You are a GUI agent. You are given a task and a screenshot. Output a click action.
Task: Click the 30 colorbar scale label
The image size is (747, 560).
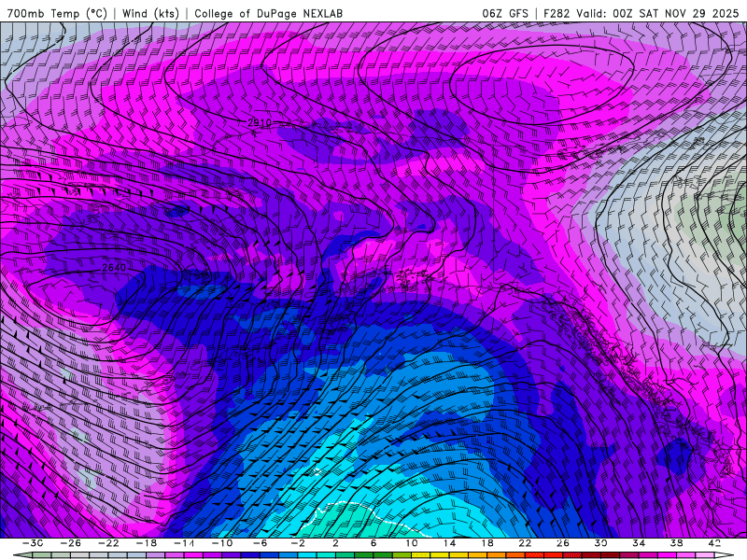(600, 543)
